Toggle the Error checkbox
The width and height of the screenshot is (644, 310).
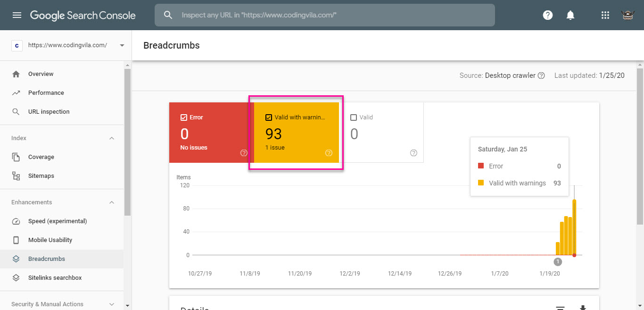pyautogui.click(x=184, y=117)
